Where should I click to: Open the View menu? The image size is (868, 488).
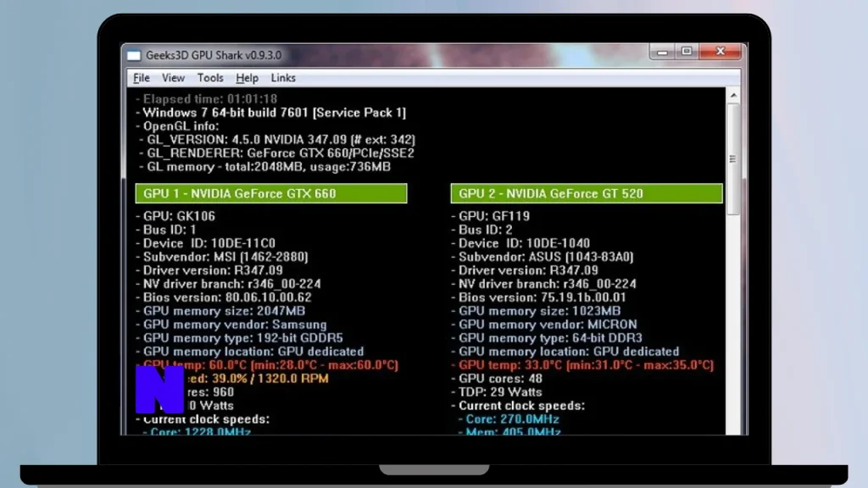point(173,78)
